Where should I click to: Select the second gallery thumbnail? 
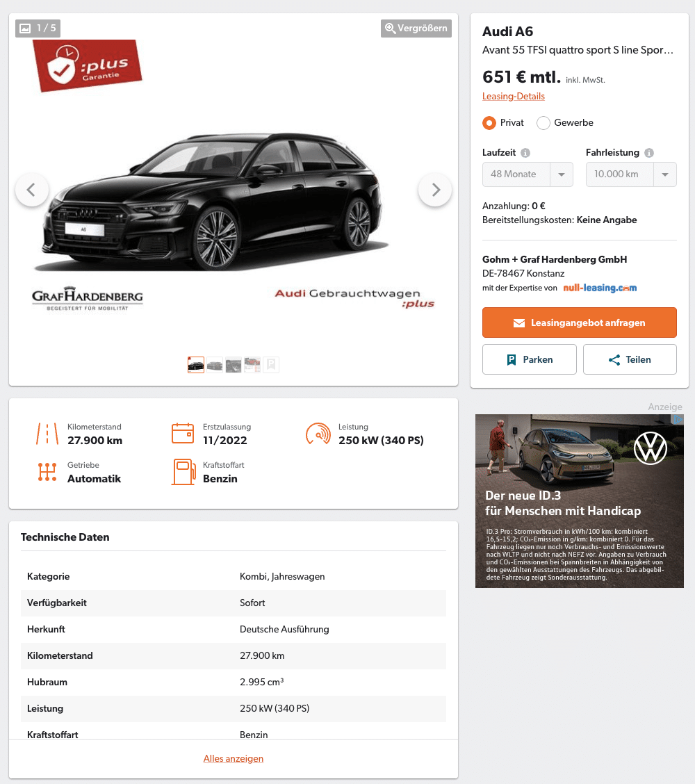[215, 365]
